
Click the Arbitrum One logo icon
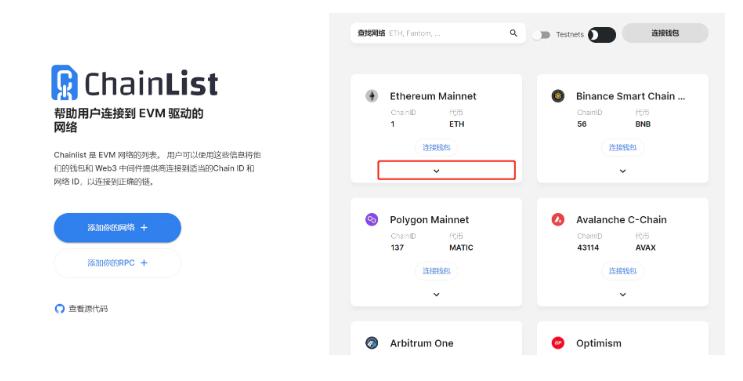pyautogui.click(x=372, y=343)
